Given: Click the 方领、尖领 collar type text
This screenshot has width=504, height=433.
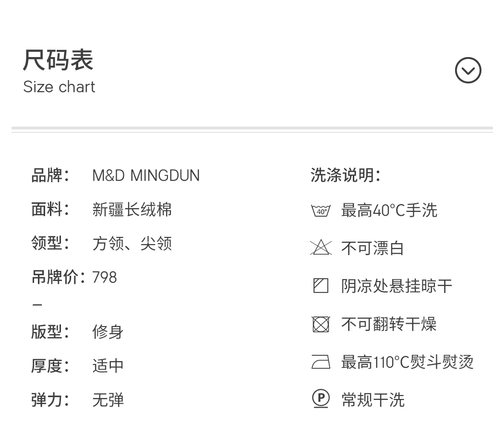Looking at the screenshot, I should click(132, 244).
